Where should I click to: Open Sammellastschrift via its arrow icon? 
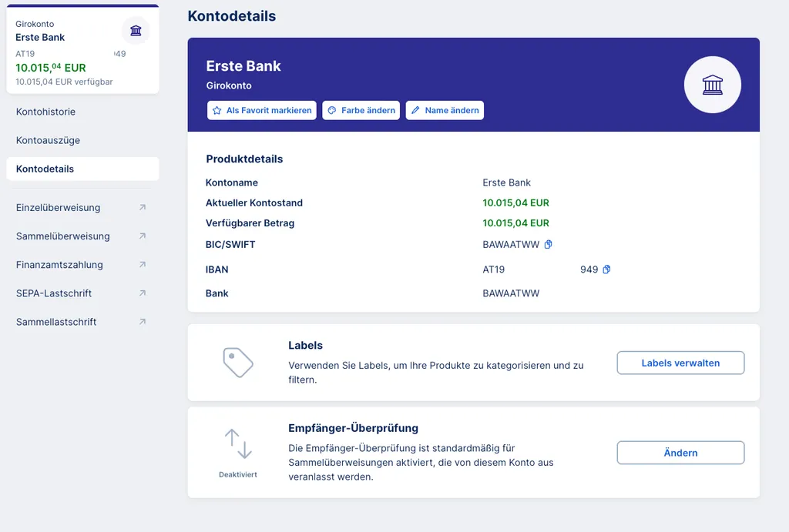click(x=142, y=322)
